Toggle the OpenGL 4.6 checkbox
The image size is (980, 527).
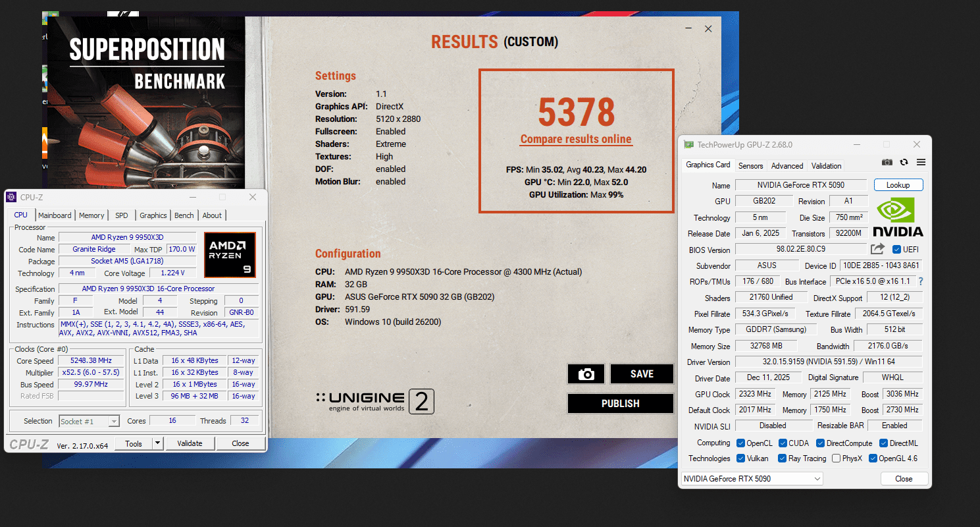click(x=873, y=458)
